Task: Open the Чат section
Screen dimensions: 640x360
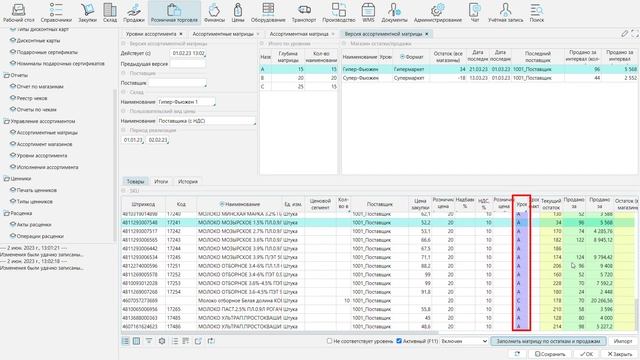Action: click(475, 13)
